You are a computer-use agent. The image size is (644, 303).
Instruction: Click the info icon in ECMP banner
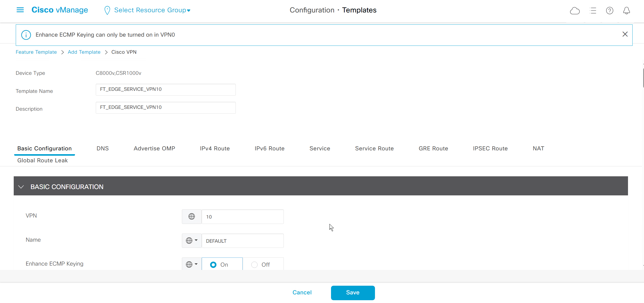coord(26,35)
